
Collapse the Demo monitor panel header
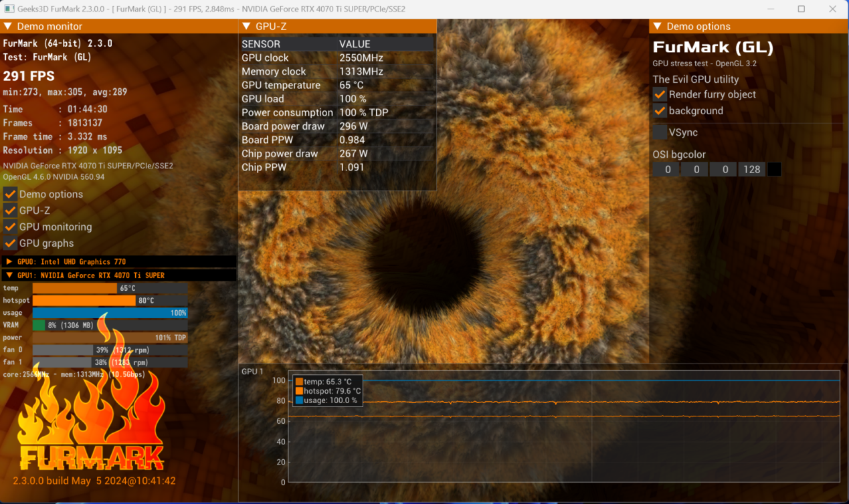point(9,27)
